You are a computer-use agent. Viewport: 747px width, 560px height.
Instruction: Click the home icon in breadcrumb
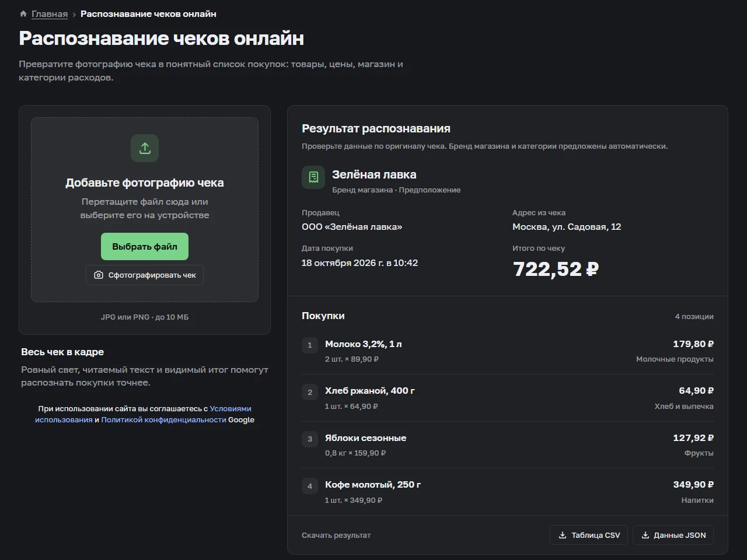(23, 14)
